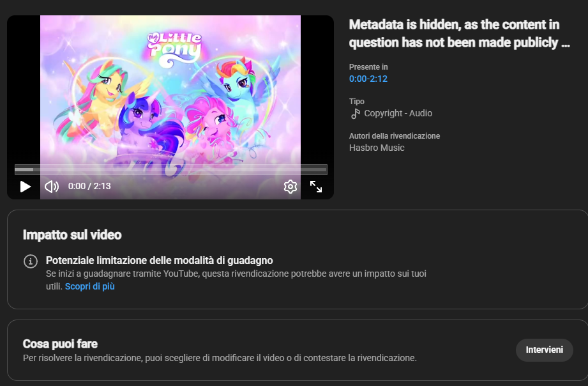Viewport: 588px width, 386px height.
Task: Click the Autori della rivendicazione label
Action: point(395,136)
